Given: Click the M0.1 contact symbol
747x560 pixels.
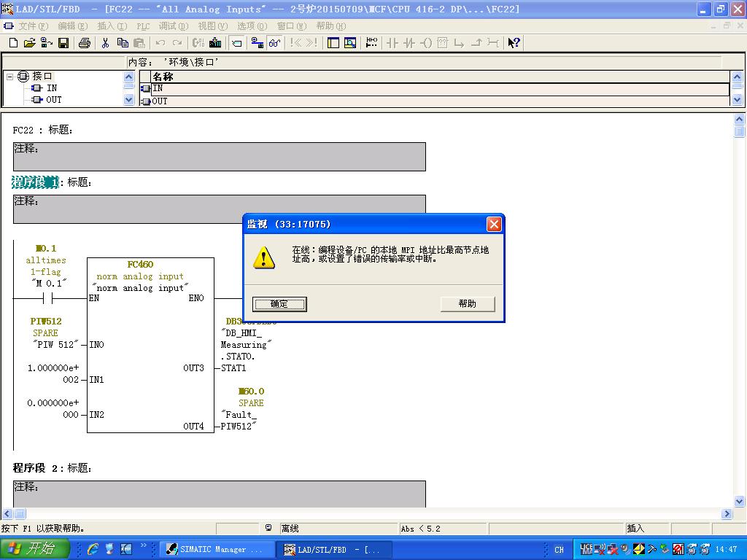Looking at the screenshot, I should (x=47, y=298).
